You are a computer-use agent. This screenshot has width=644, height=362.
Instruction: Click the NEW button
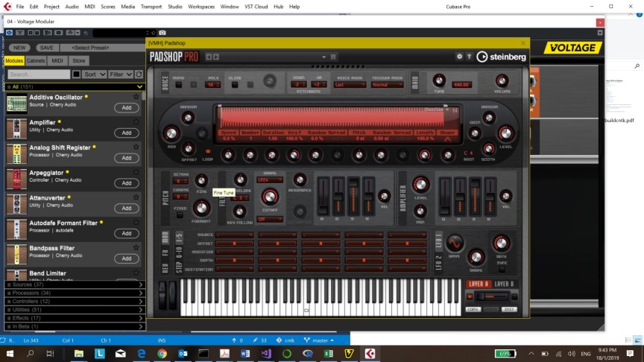[x=19, y=48]
